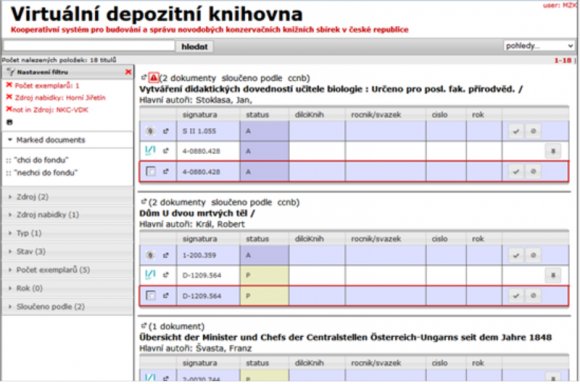
Task: Click the teal offer icon in the uncheckboxed D-1209.564 row
Action: point(150,274)
